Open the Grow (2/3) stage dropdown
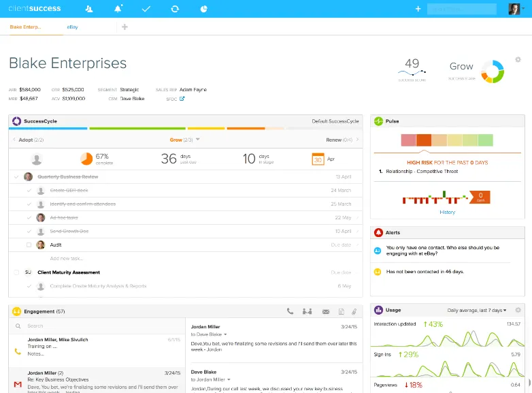This screenshot has height=393, width=532. 184,140
